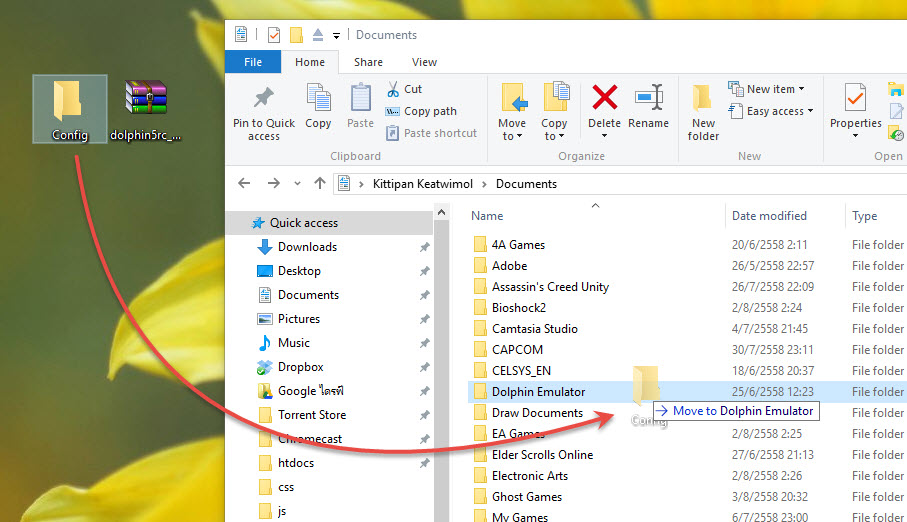Click the Properties checkmark in the quick access toolbar

(274, 35)
